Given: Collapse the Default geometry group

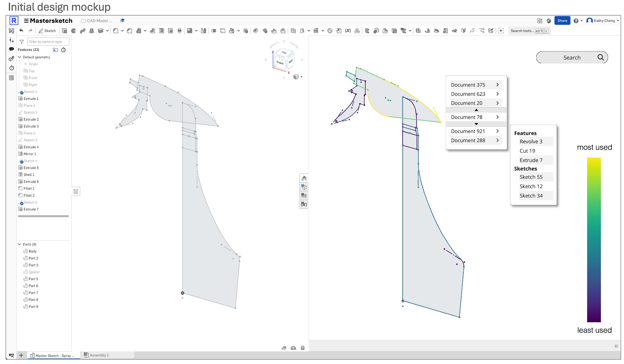Looking at the screenshot, I should point(19,57).
